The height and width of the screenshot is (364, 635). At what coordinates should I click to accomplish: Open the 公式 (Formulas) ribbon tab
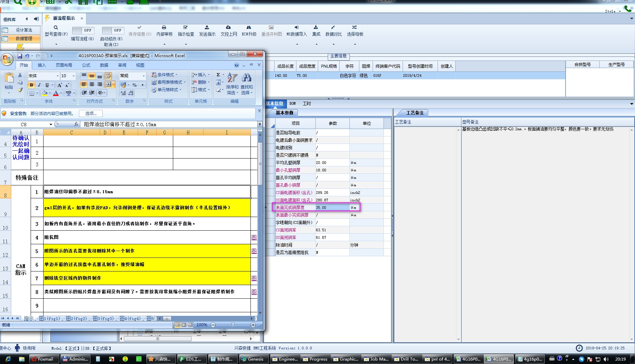86,65
